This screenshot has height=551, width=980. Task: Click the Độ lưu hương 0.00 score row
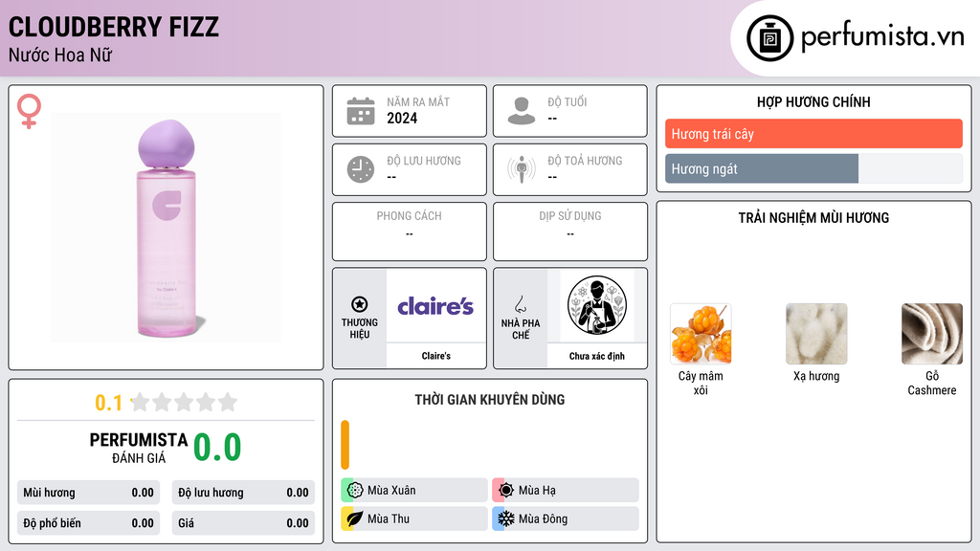point(243,493)
